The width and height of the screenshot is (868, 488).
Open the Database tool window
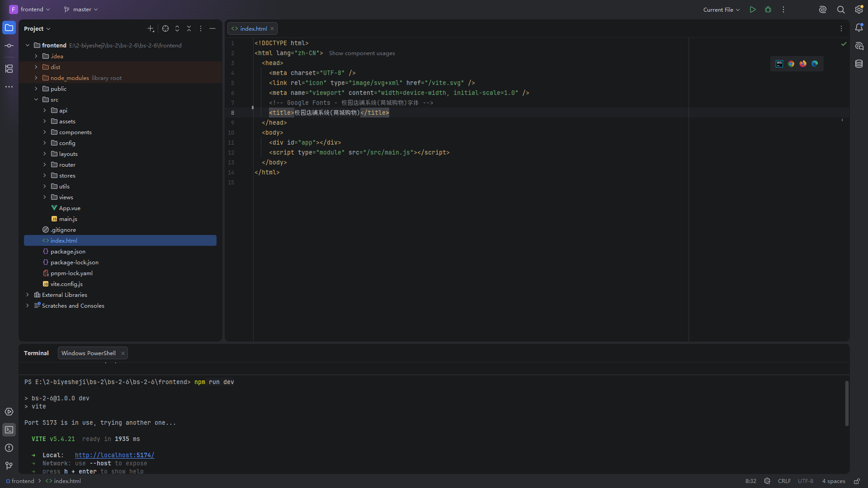[x=859, y=64]
